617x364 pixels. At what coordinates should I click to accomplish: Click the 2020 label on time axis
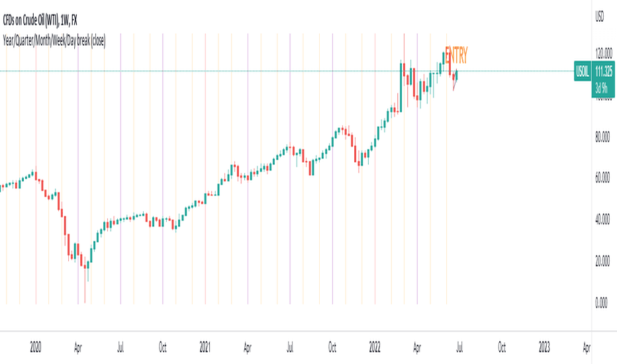(x=35, y=347)
